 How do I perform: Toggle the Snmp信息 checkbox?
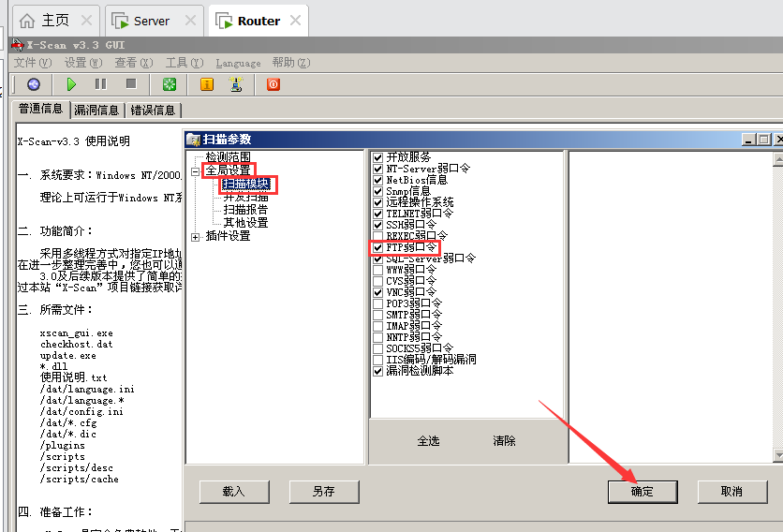tap(378, 191)
